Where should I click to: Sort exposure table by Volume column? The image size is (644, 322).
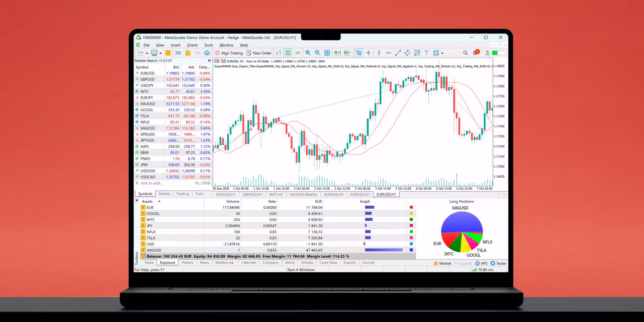[223, 201]
